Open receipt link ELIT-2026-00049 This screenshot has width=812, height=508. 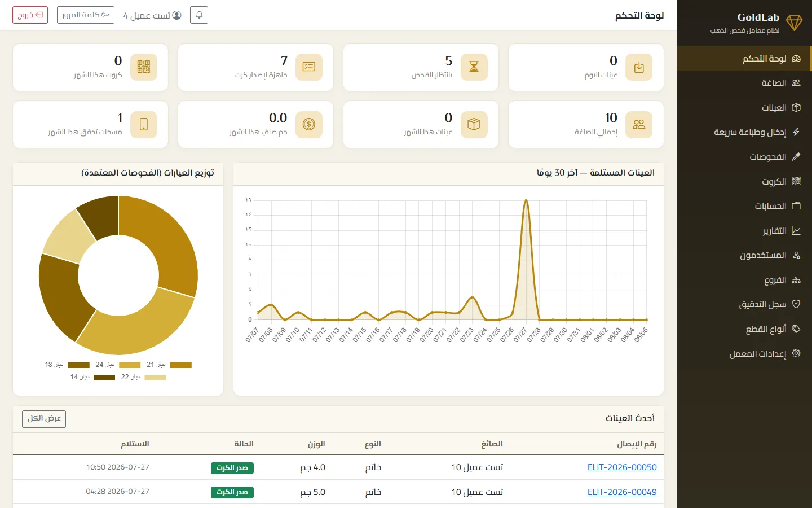tap(622, 492)
